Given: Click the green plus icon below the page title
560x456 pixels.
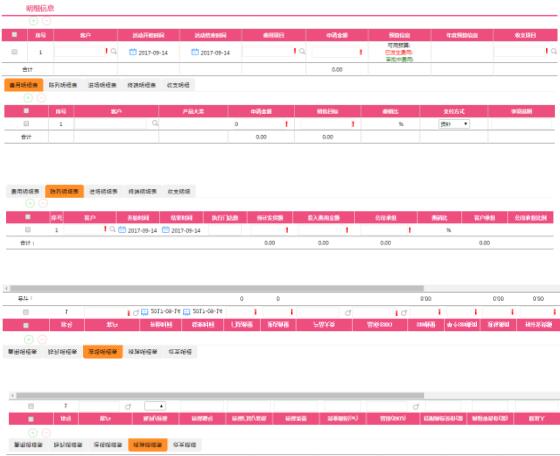Looking at the screenshot, I should [34, 21].
